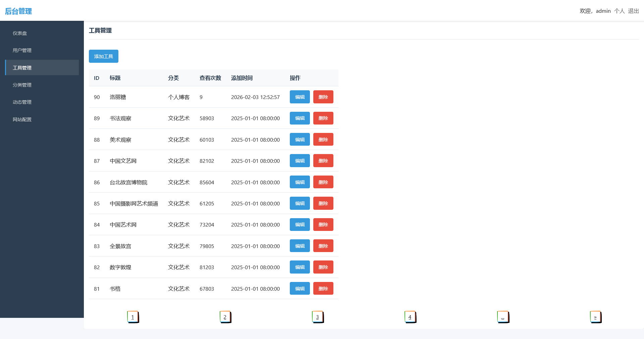The height and width of the screenshot is (339, 644).
Task: Go to page 2 of results
Action: point(225,317)
